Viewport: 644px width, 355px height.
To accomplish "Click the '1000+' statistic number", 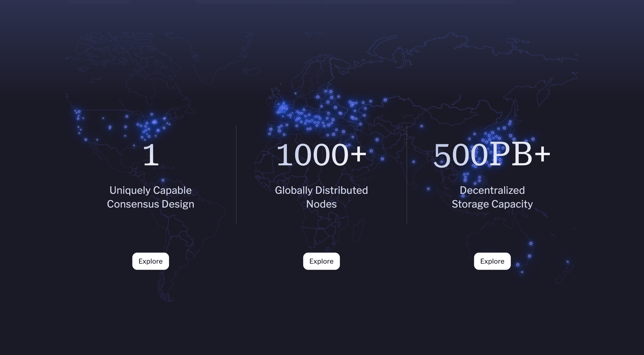I will 321,155.
